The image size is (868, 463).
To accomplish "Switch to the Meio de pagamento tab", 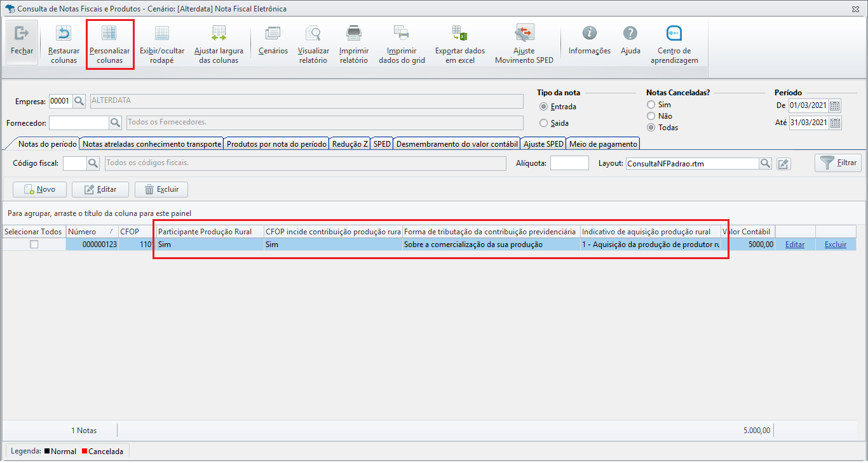I will pos(602,144).
